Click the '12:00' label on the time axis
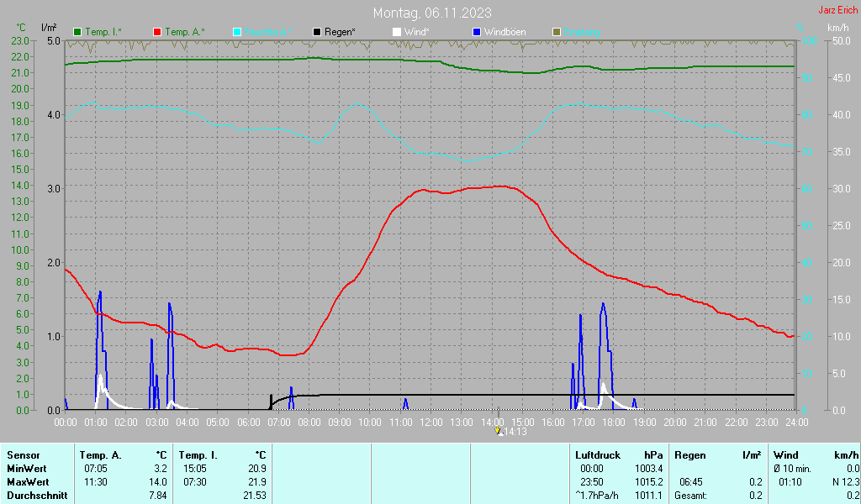Viewport: 861px width, 504px height. click(431, 423)
